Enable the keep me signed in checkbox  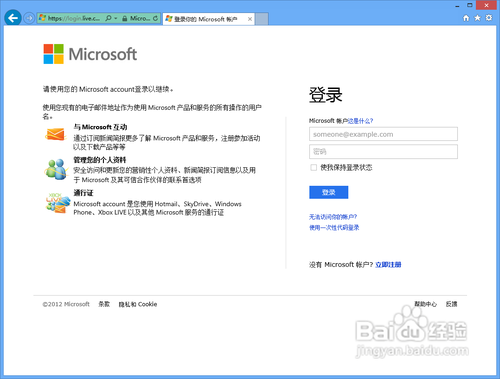point(313,167)
